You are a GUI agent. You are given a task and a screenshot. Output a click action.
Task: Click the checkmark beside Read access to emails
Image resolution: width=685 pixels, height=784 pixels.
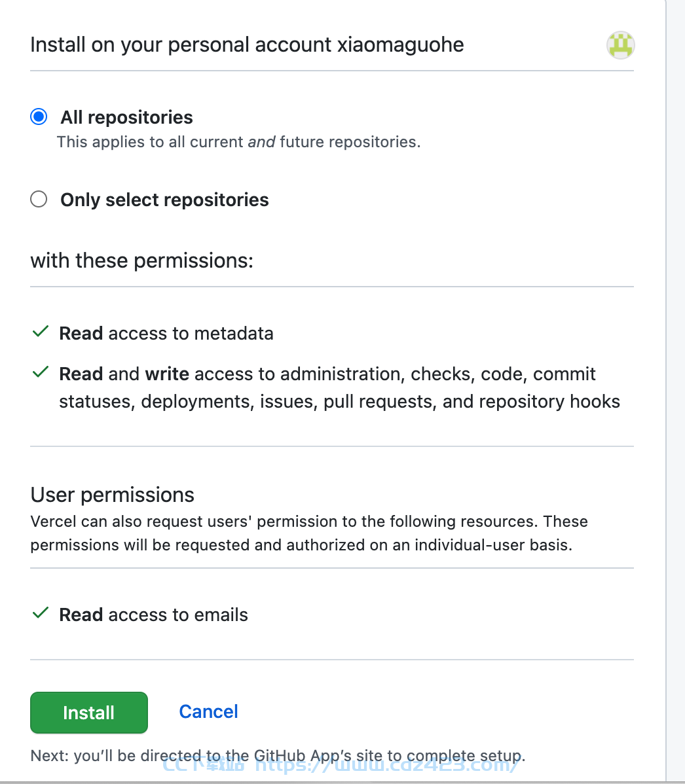click(40, 613)
